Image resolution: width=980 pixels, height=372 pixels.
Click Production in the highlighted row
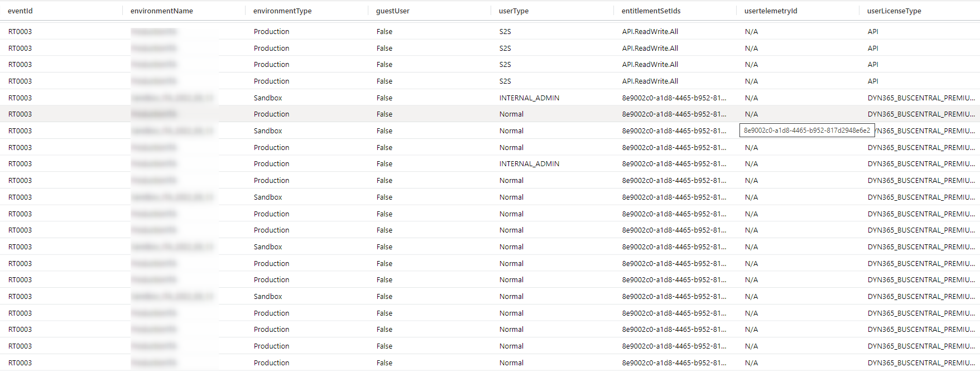(271, 114)
